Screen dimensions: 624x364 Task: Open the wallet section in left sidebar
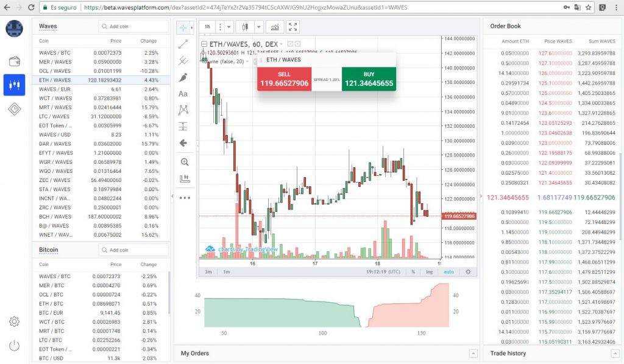pyautogui.click(x=15, y=61)
